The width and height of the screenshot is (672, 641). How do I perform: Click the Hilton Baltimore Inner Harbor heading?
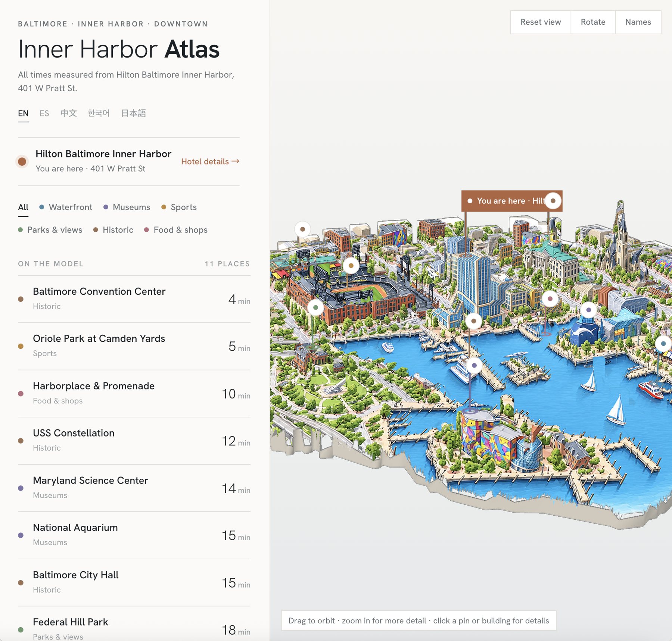(103, 154)
